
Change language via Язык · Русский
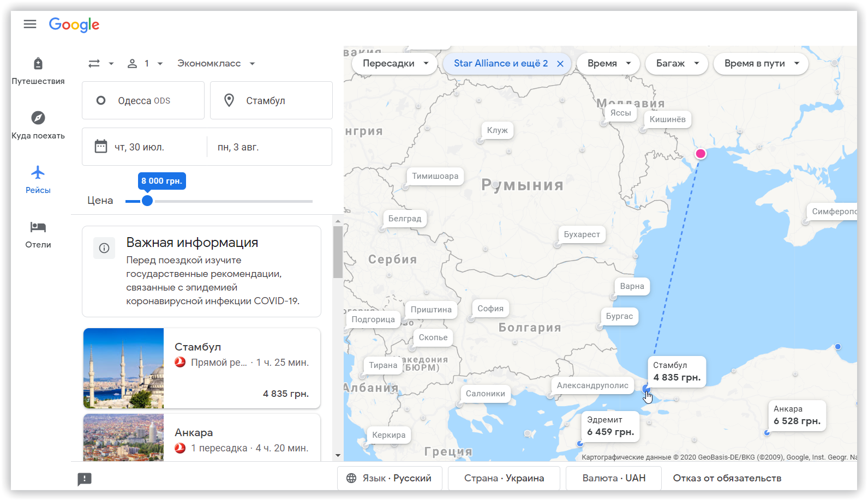pyautogui.click(x=390, y=478)
